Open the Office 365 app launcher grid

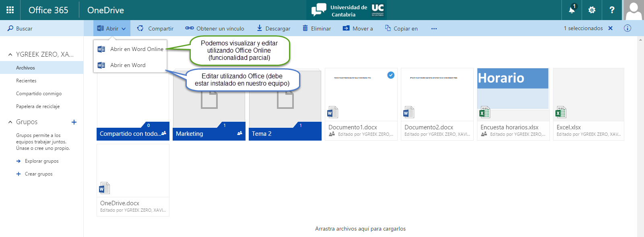(x=10, y=10)
